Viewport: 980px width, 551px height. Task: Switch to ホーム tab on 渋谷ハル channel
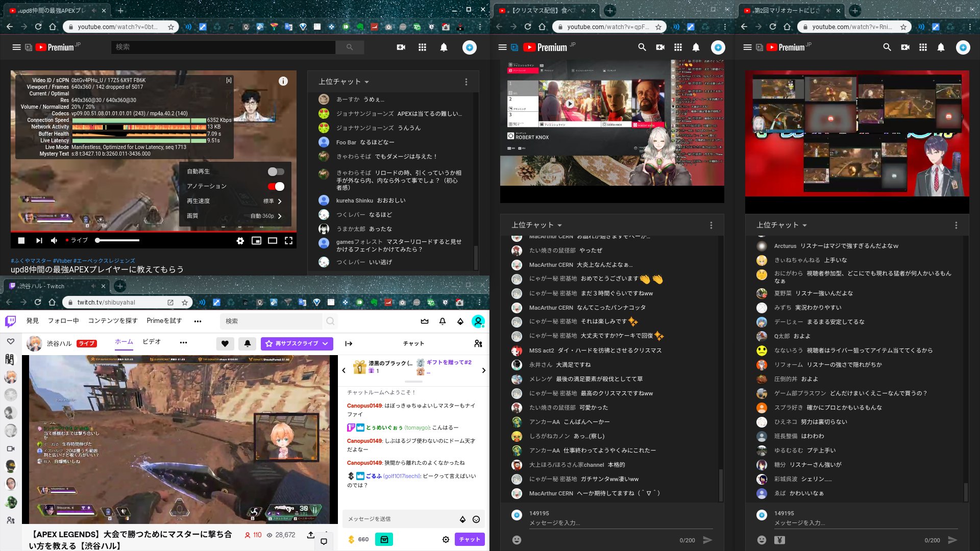(124, 342)
